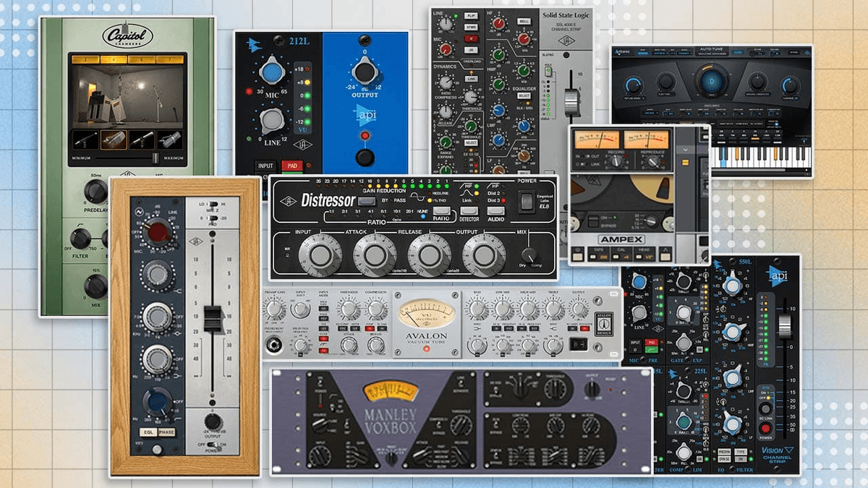Image resolution: width=868 pixels, height=488 pixels.
Task: Click the Empirical Labs EL8 badge
Action: click(x=545, y=201)
